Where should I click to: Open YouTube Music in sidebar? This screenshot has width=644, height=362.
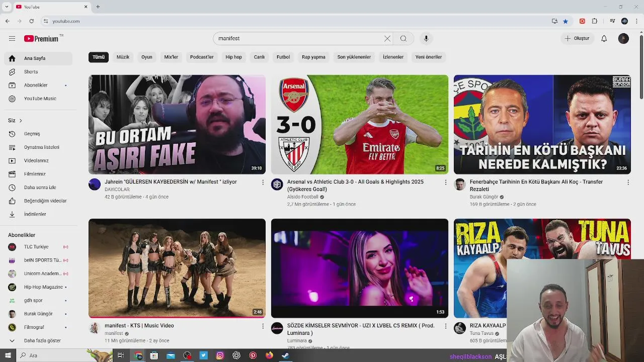pyautogui.click(x=38, y=99)
